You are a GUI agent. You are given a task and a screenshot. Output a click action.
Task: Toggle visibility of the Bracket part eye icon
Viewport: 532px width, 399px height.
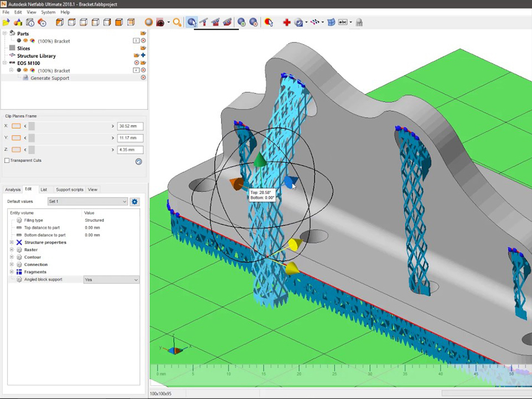point(25,41)
